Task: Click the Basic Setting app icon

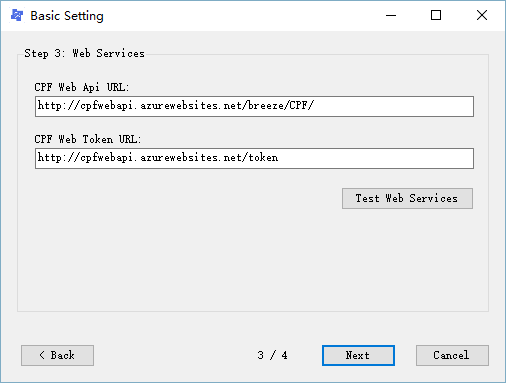Action: click(x=17, y=15)
